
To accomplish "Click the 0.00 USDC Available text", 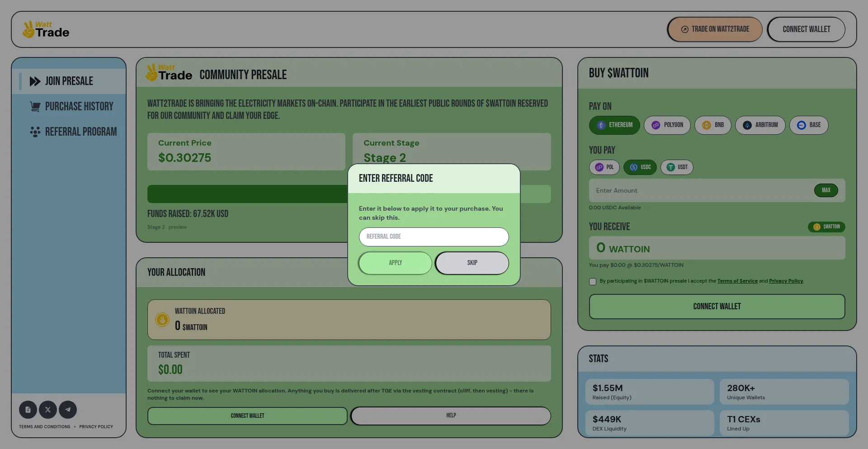I will click(x=615, y=208).
